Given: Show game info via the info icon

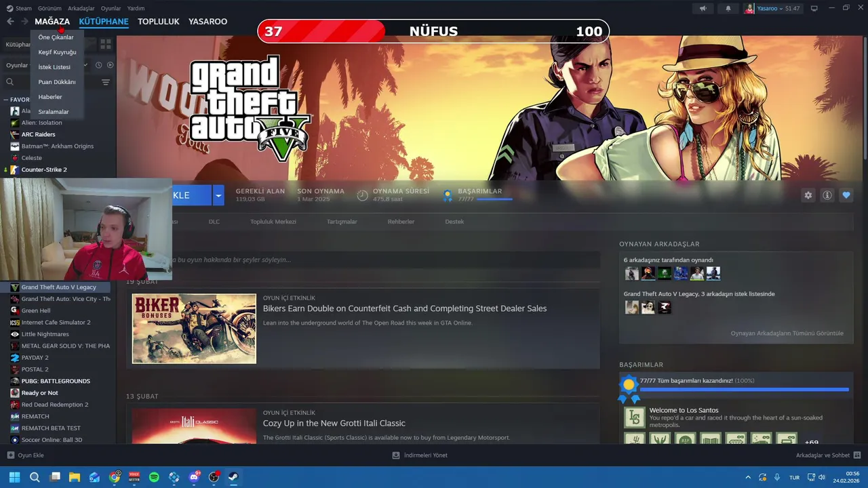Looking at the screenshot, I should [x=827, y=195].
